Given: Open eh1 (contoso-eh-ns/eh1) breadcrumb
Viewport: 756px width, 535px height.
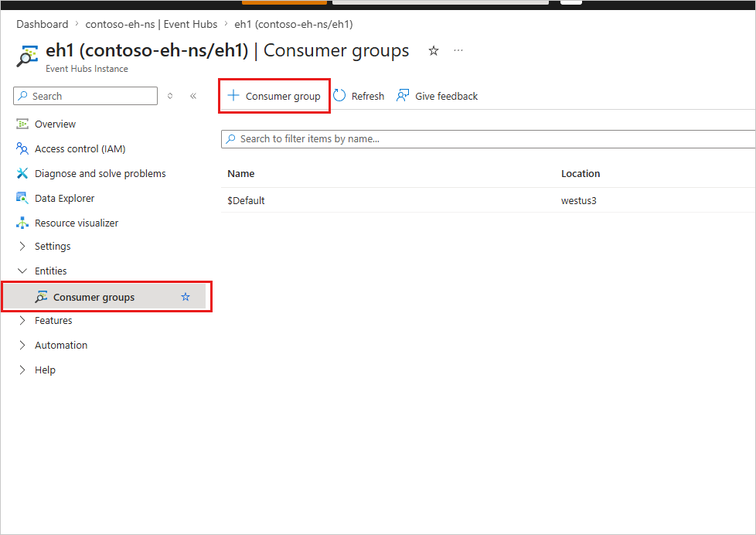Looking at the screenshot, I should point(294,24).
